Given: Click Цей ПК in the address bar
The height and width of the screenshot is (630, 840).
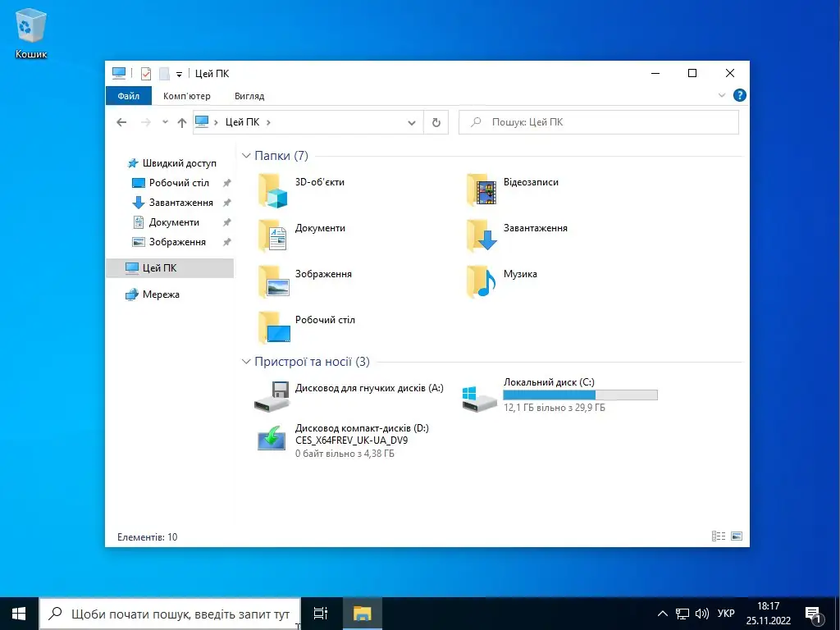Looking at the screenshot, I should 242,122.
